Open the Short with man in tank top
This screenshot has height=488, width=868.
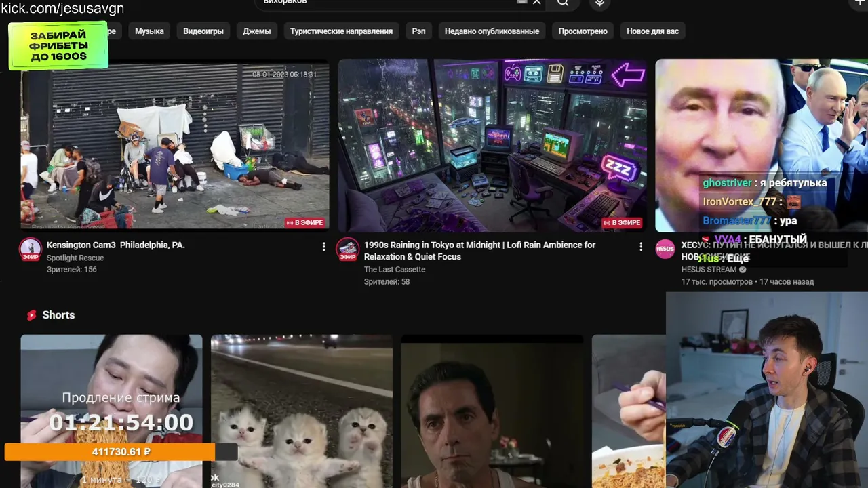[492, 411]
